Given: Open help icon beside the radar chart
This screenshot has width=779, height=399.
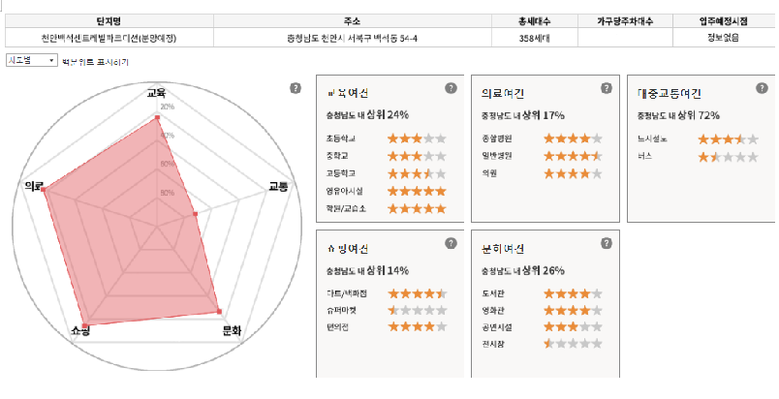Looking at the screenshot, I should coord(295,88).
